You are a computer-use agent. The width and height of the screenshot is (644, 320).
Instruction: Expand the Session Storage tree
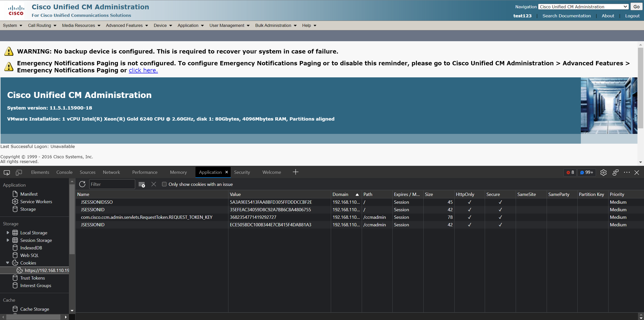point(8,240)
